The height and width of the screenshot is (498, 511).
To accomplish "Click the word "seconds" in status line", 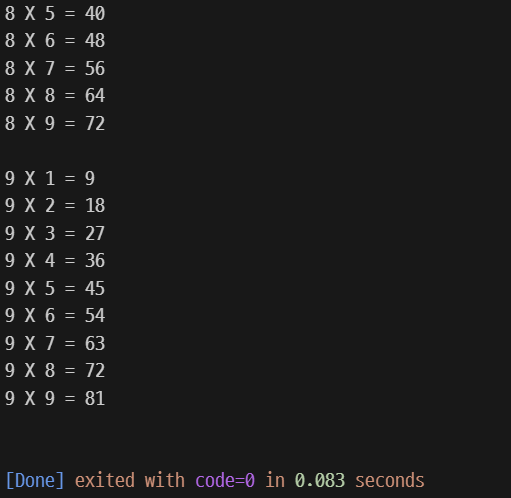I will point(390,481).
